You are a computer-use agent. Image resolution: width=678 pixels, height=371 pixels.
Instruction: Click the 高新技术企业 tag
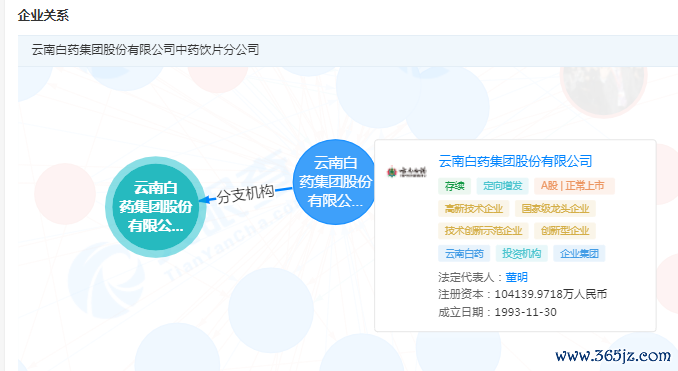[x=473, y=208]
